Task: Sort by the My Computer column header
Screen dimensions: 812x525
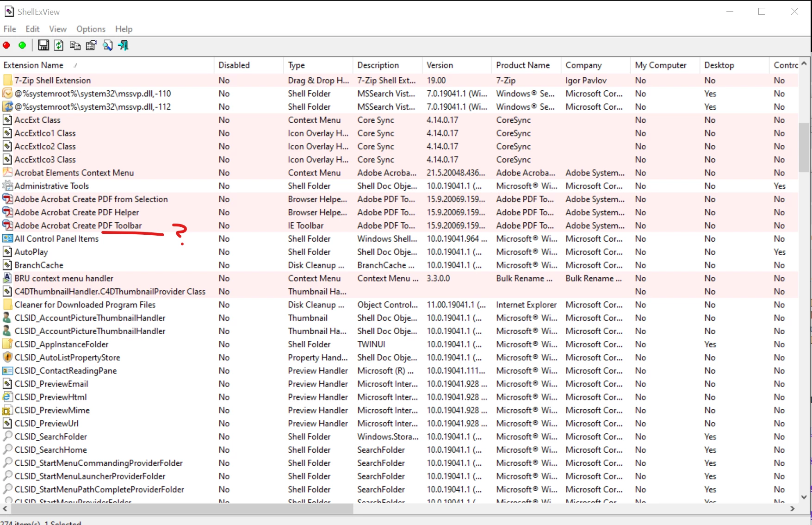Action: pyautogui.click(x=665, y=65)
